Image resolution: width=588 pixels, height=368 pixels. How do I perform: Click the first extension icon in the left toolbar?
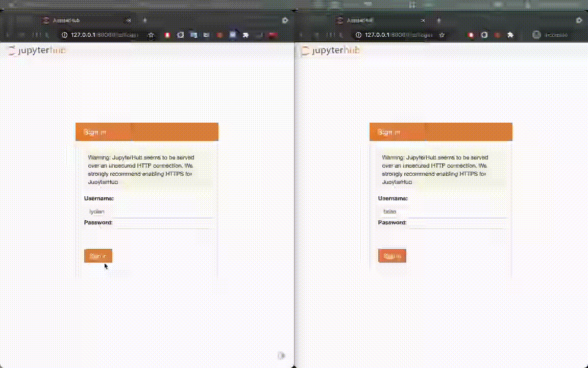(x=167, y=35)
